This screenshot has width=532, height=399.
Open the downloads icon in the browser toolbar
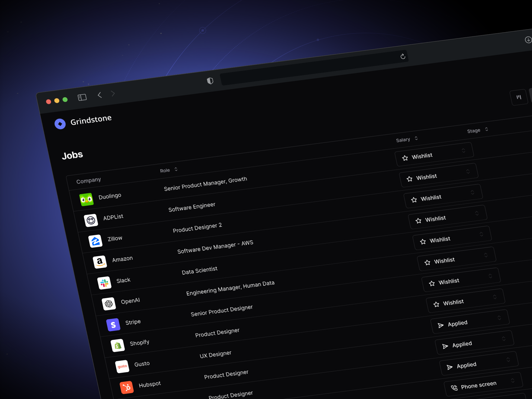point(528,40)
